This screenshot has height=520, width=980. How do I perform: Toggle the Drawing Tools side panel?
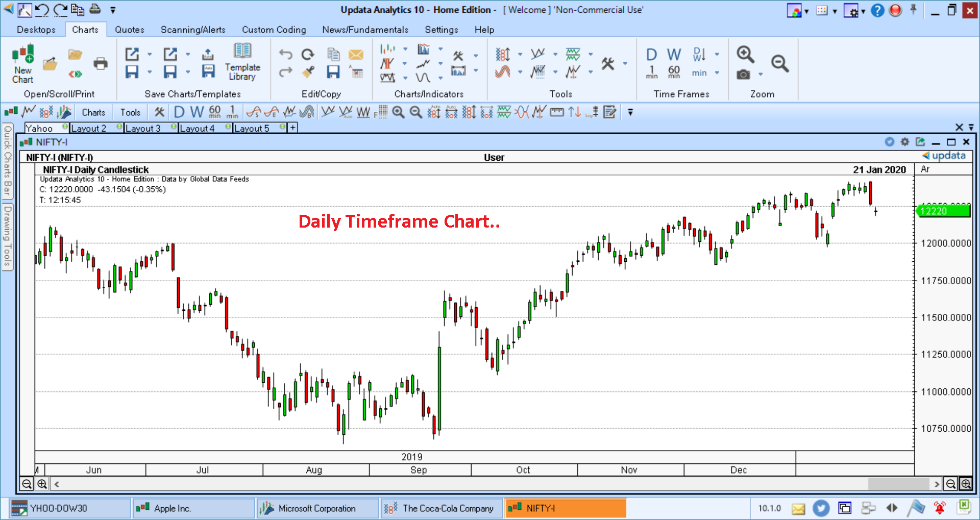coord(7,237)
